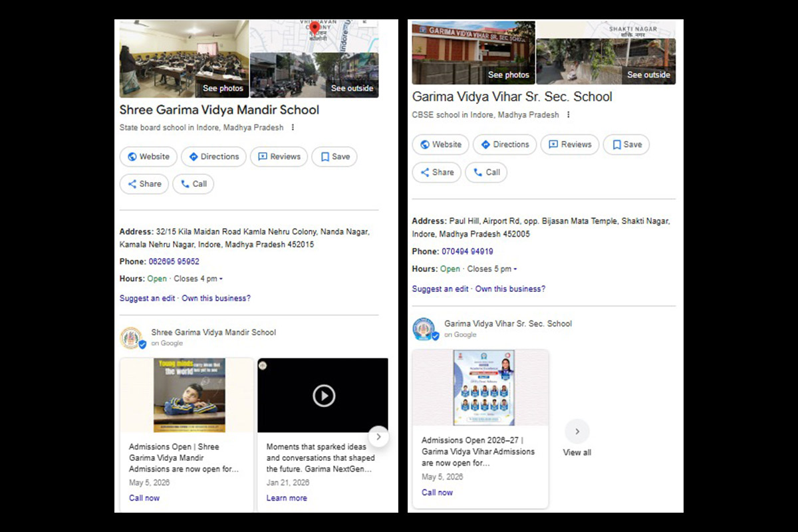The image size is (798, 532).
Task: Click Suggest an edit under Closes 4 pm
Action: [x=148, y=299]
